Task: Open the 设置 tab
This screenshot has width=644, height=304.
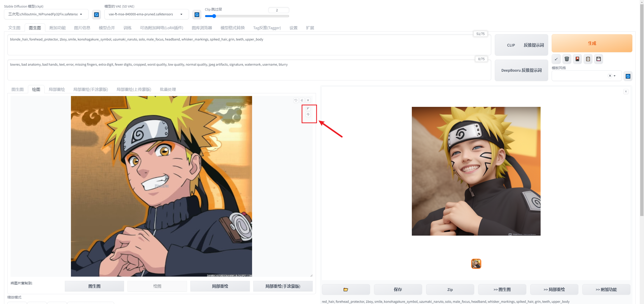Action: pyautogui.click(x=294, y=28)
